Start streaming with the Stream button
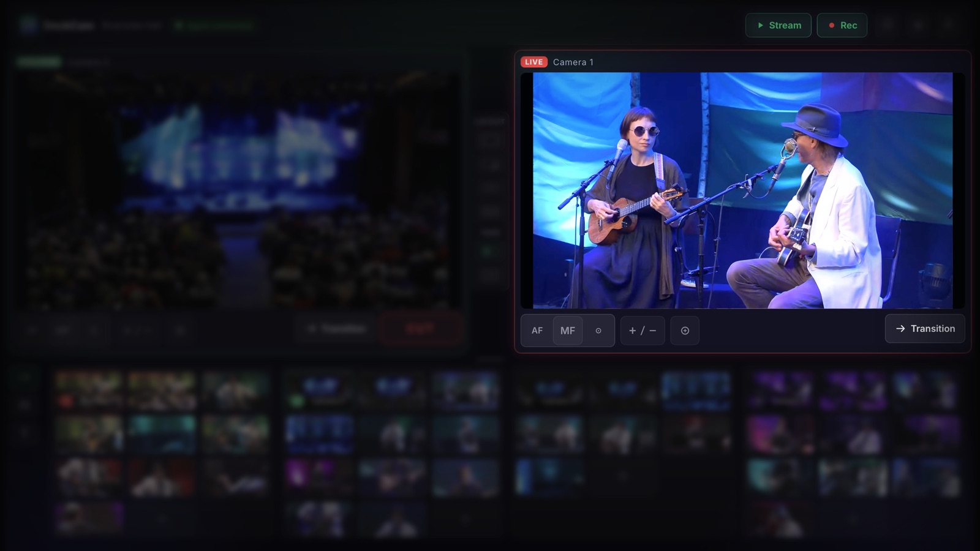The height and width of the screenshot is (551, 980). pyautogui.click(x=778, y=25)
